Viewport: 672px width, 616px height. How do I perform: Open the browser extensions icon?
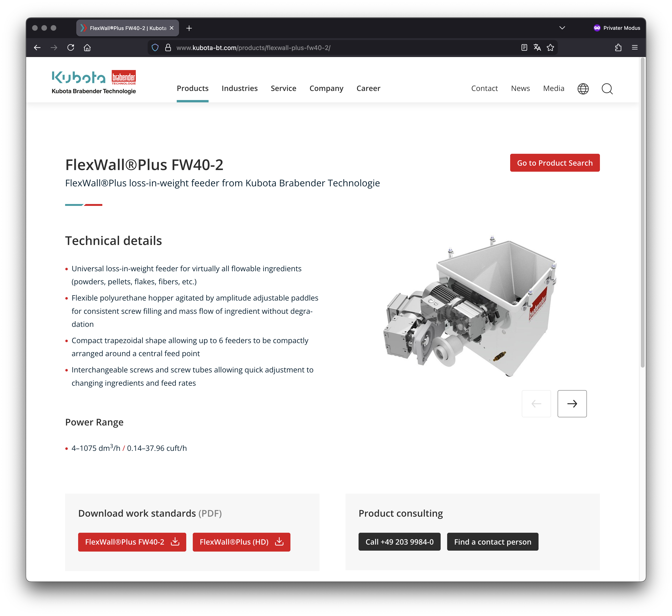click(618, 48)
